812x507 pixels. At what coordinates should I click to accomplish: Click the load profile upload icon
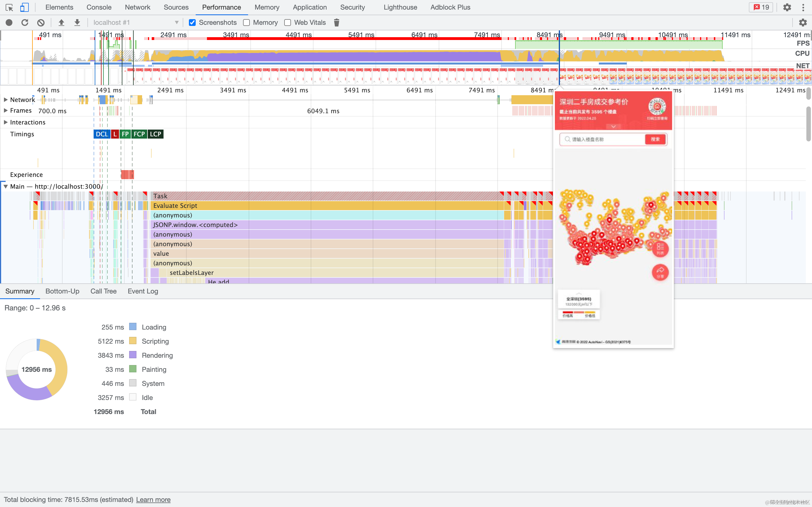pyautogui.click(x=61, y=23)
